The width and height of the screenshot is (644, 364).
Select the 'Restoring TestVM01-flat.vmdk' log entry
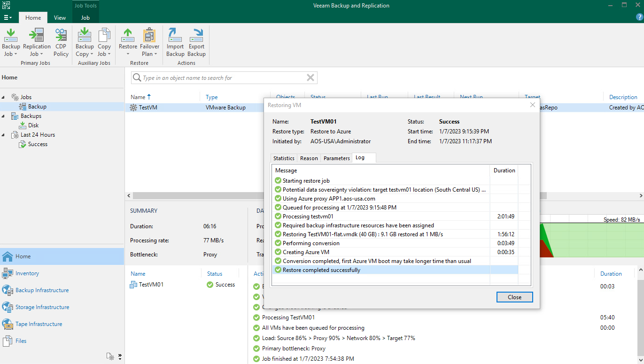(395, 234)
